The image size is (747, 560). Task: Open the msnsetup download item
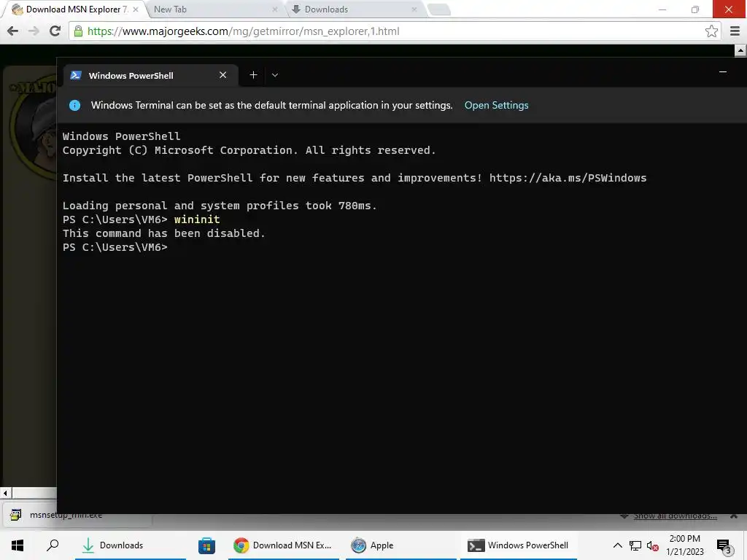pyautogui.click(x=76, y=516)
